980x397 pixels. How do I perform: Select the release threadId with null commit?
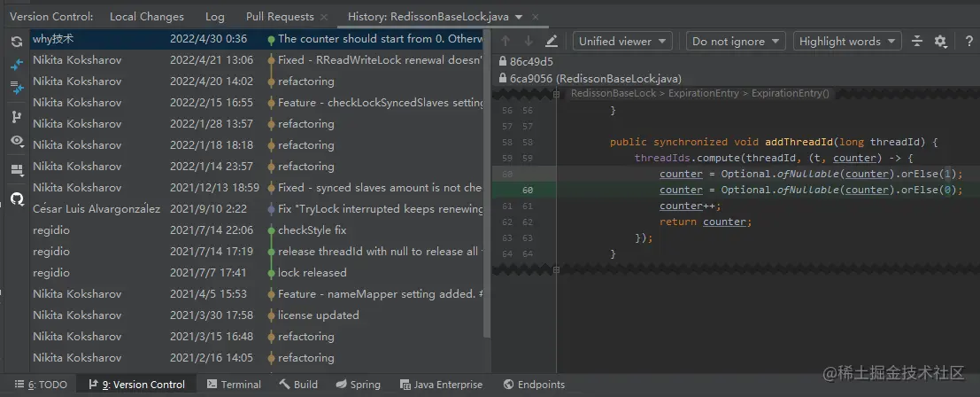click(x=256, y=252)
